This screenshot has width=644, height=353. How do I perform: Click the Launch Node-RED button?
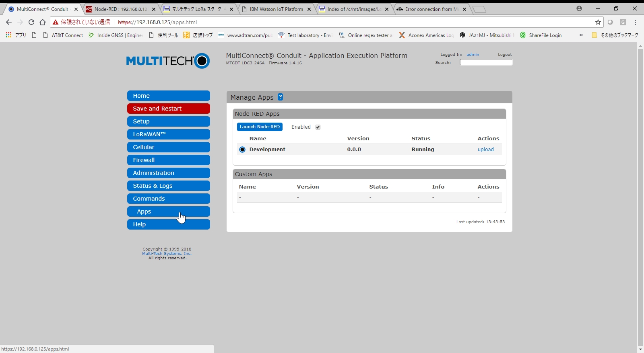[260, 127]
